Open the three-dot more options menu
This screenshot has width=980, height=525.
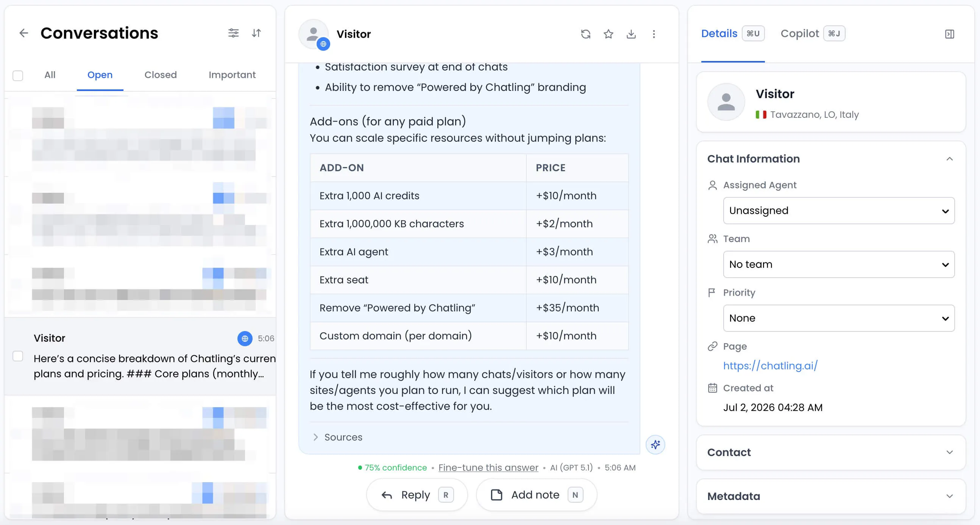click(654, 34)
